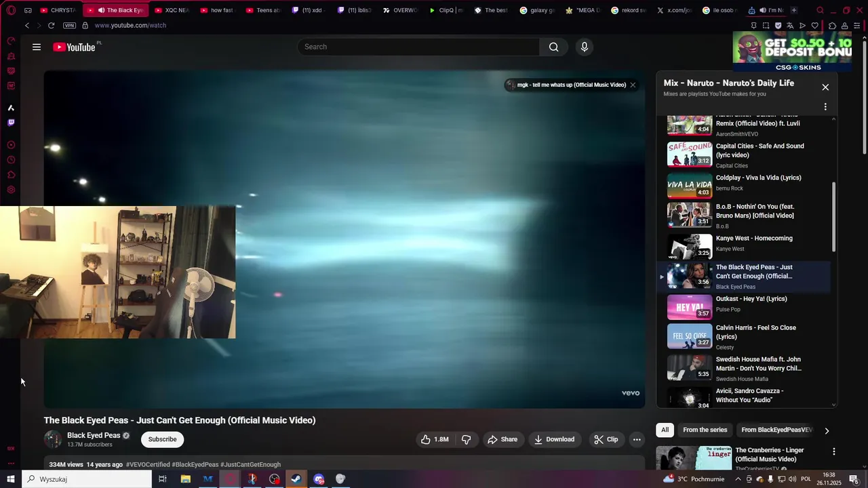Share the Black Eyed Peas video
The image size is (868, 488).
click(502, 439)
